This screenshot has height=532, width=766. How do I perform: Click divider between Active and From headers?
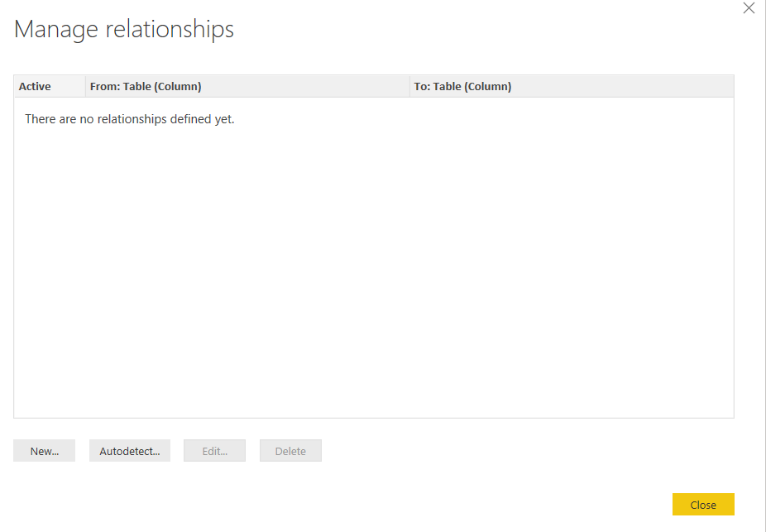click(85, 86)
